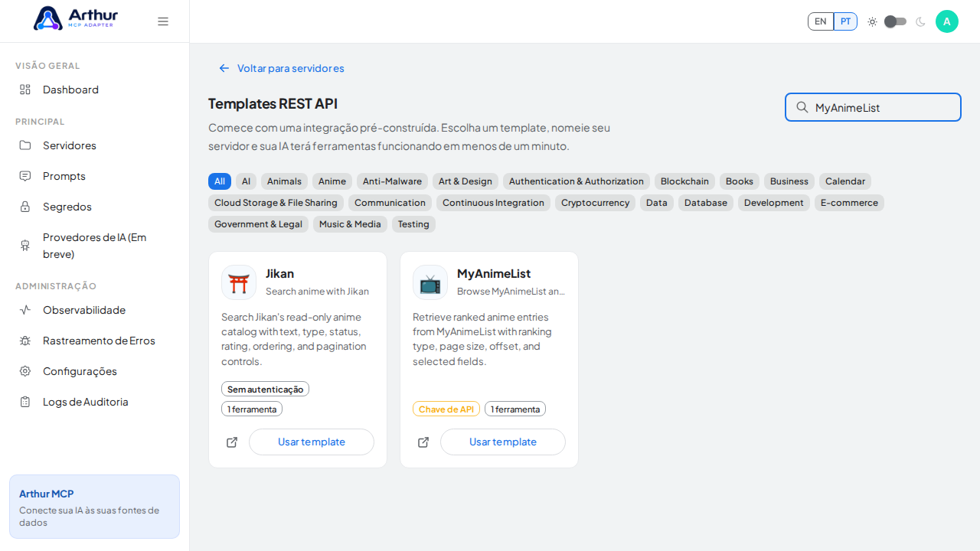
Task: Open the user avatar A menu
Action: pos(947,21)
